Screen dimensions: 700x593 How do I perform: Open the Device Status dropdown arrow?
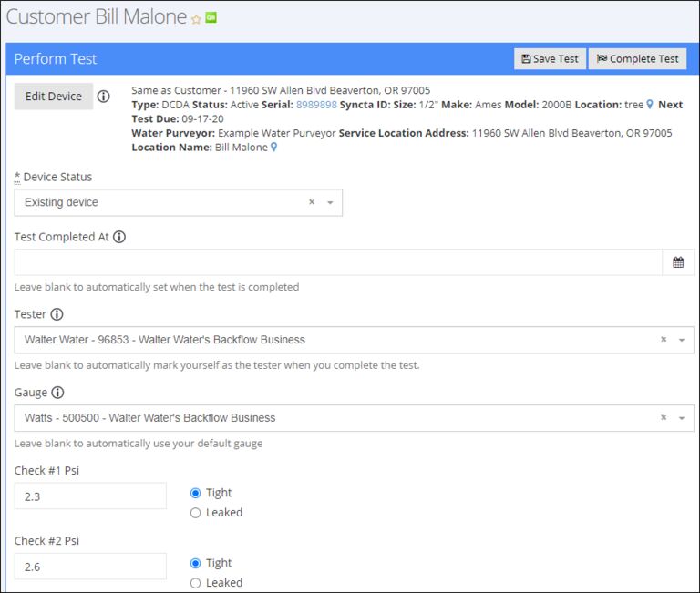point(330,202)
